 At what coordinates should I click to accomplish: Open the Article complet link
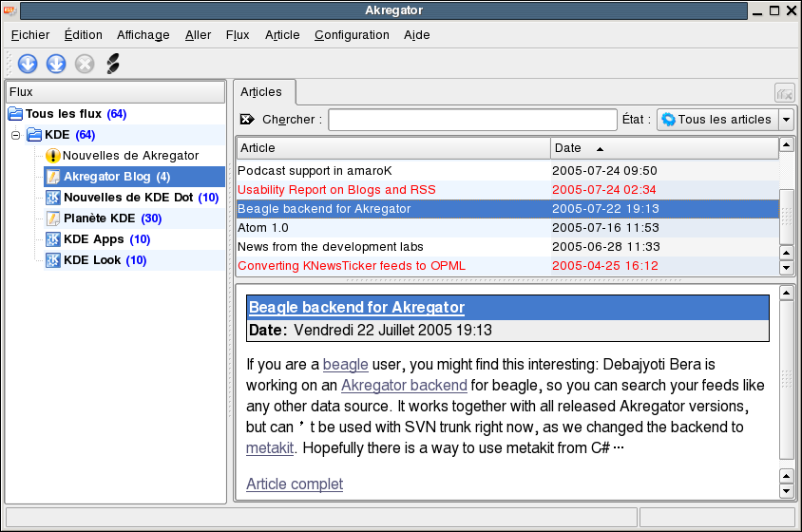click(x=295, y=484)
